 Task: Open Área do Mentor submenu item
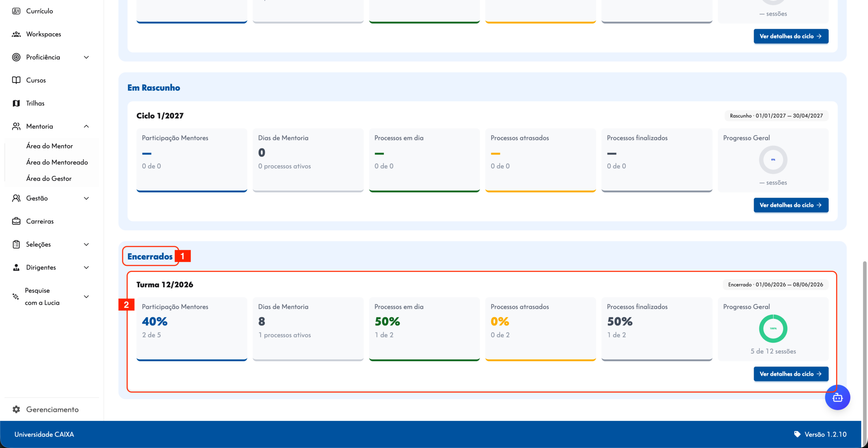(x=50, y=146)
